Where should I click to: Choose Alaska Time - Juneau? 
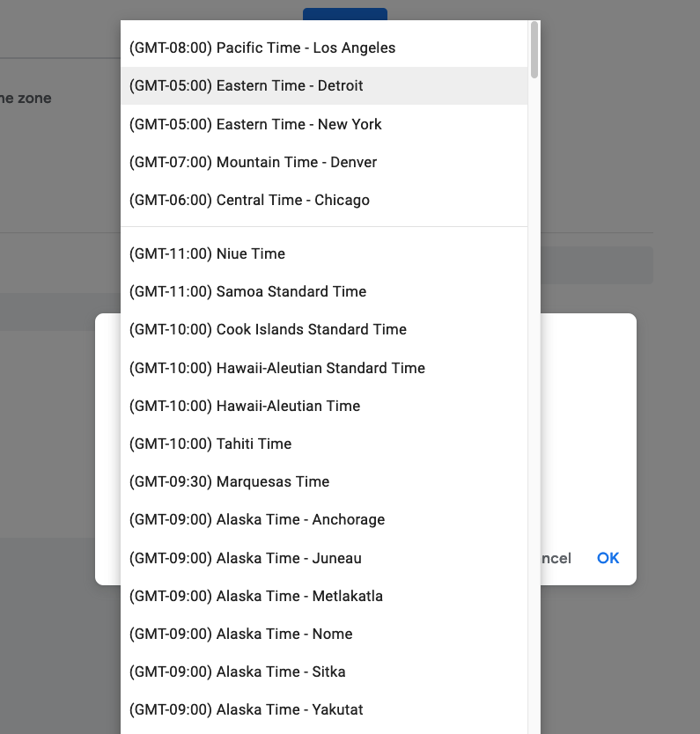coord(245,558)
